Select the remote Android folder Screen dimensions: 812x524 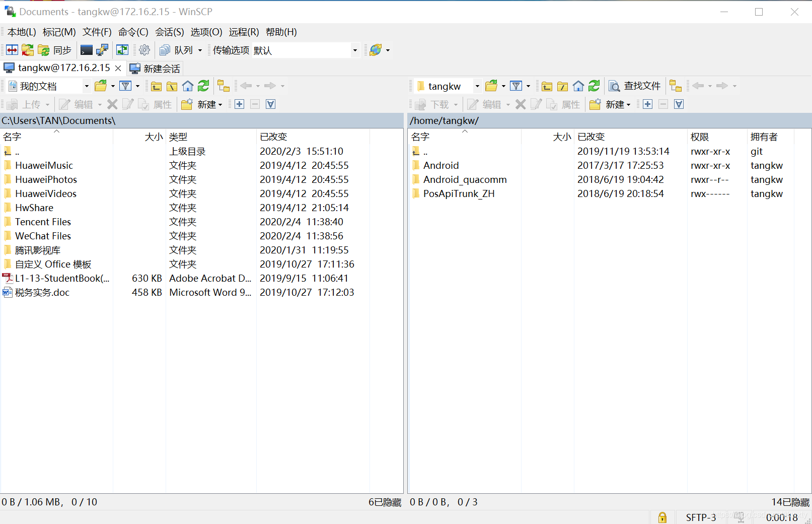(x=441, y=165)
